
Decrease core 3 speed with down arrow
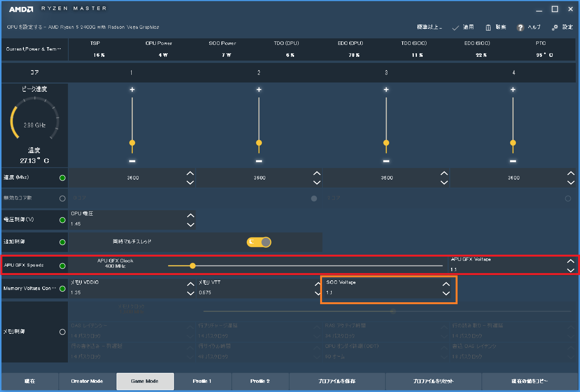[444, 183]
